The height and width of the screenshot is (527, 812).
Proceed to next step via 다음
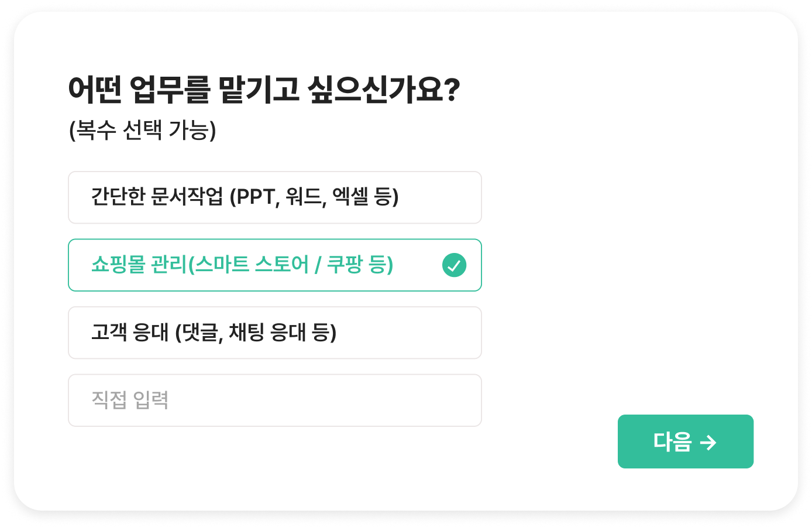(685, 442)
